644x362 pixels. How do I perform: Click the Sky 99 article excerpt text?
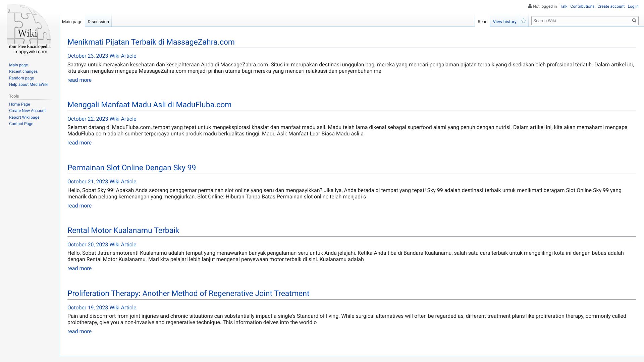click(x=344, y=193)
